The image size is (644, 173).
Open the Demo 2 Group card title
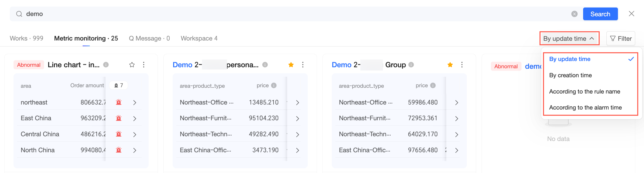[x=369, y=65]
